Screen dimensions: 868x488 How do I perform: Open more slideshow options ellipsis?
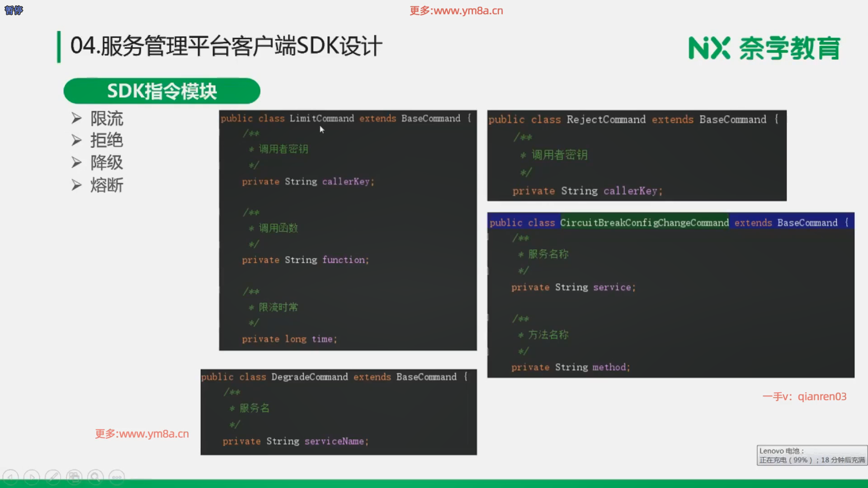click(x=117, y=477)
